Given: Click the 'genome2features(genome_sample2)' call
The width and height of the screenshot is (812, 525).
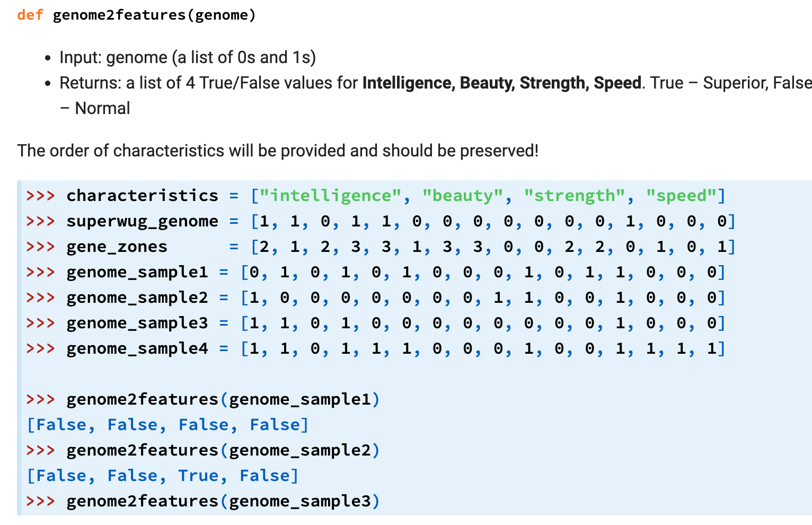Looking at the screenshot, I should (223, 450).
